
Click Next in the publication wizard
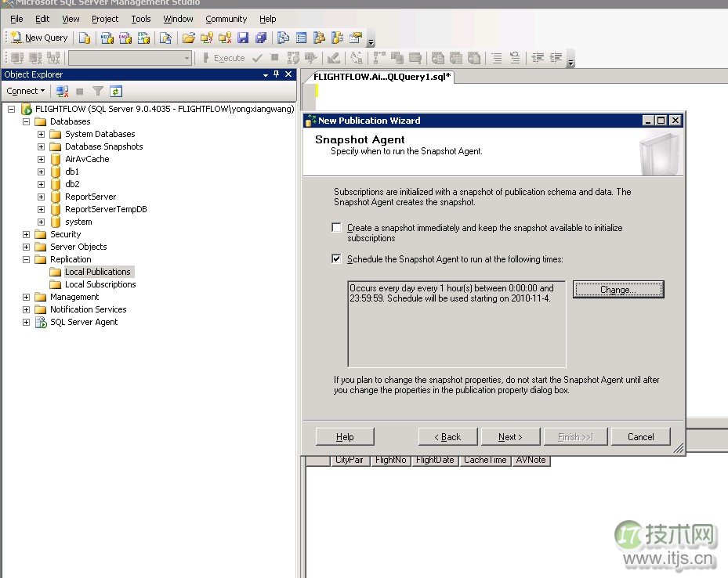(510, 437)
